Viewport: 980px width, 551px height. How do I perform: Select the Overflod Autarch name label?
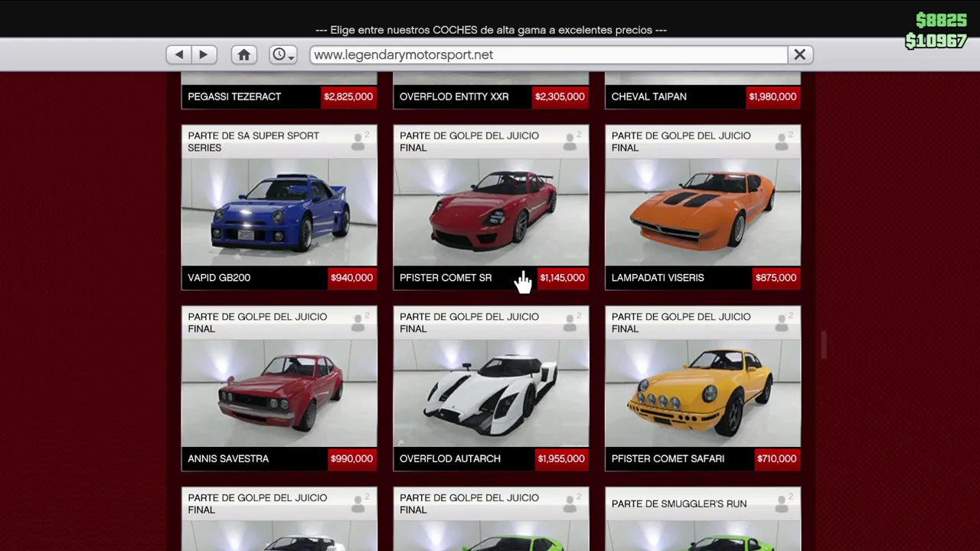click(450, 458)
